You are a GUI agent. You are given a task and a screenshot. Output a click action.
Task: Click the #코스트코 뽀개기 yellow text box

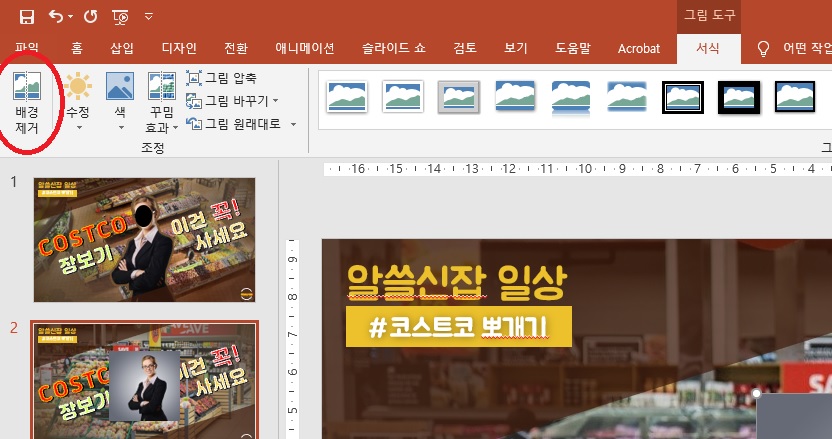click(459, 326)
